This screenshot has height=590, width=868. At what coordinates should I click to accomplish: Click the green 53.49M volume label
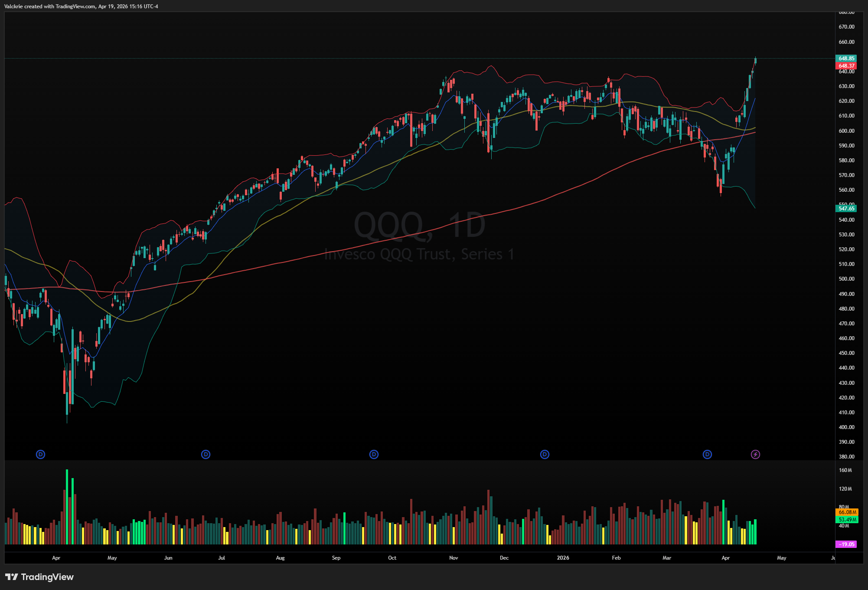point(847,519)
